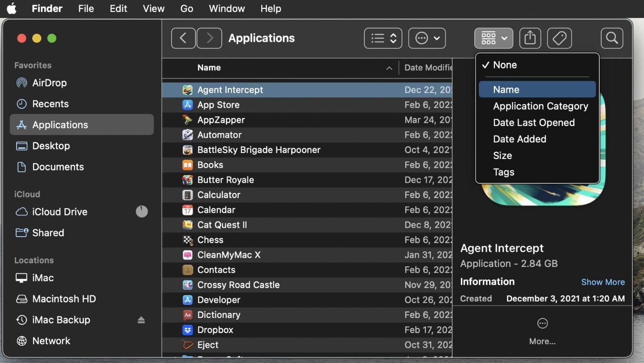
Task: Sort by the Name column header
Action: [x=209, y=68]
